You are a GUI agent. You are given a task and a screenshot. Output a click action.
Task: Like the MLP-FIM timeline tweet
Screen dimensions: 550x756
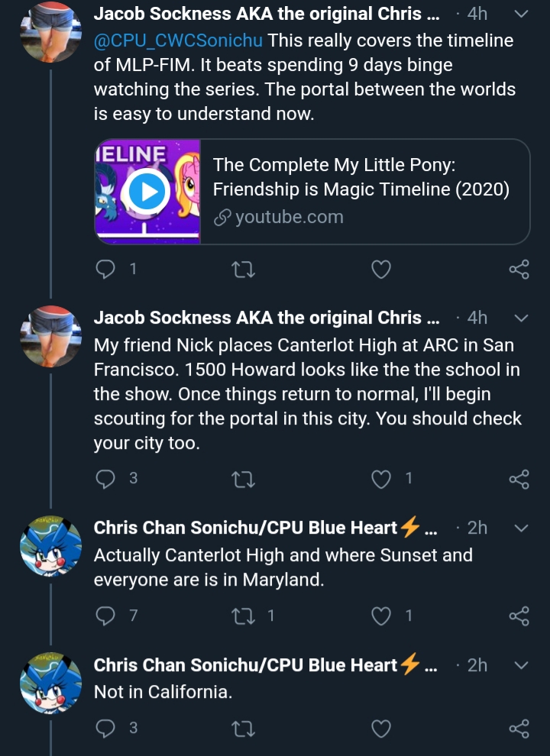click(380, 269)
